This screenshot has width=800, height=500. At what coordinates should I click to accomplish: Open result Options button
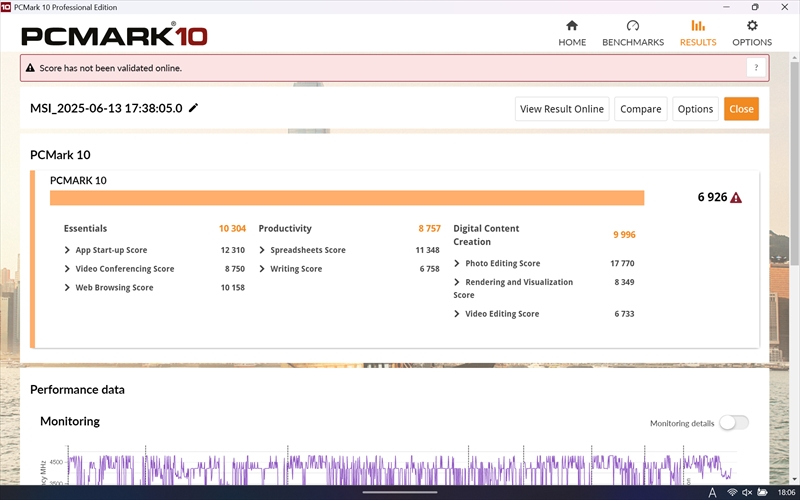pos(695,109)
